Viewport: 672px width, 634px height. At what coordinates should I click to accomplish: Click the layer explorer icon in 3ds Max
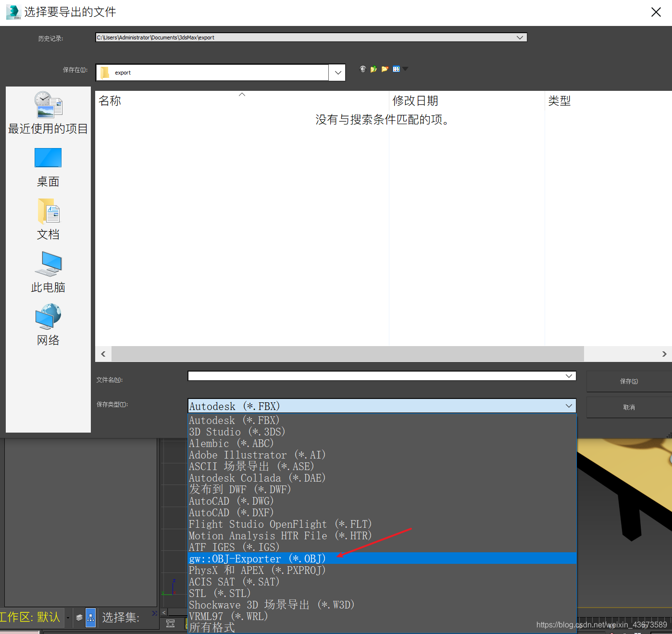[79, 618]
